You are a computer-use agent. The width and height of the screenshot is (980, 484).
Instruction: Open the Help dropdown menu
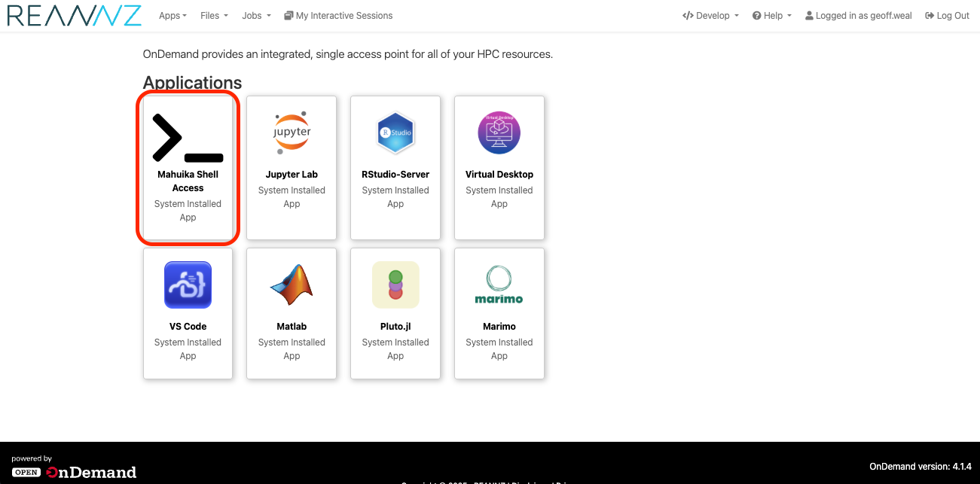tap(772, 16)
